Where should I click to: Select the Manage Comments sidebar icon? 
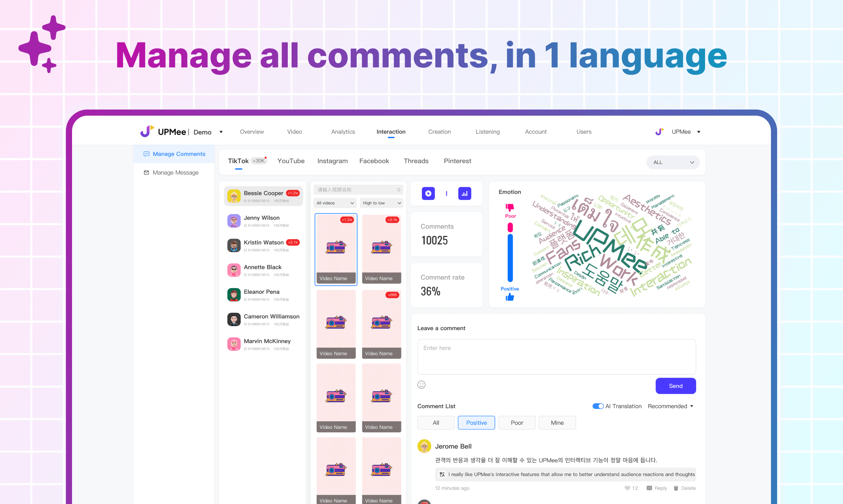pyautogui.click(x=147, y=154)
